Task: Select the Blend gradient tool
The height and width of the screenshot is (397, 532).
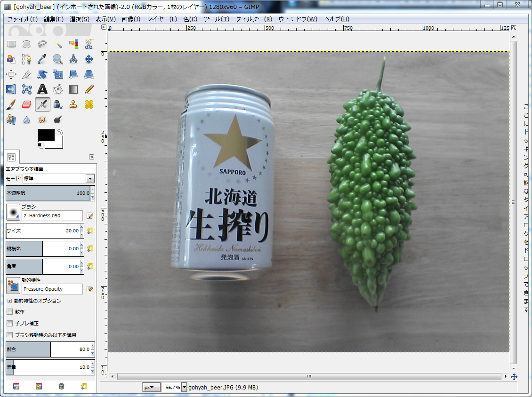Action: click(73, 89)
